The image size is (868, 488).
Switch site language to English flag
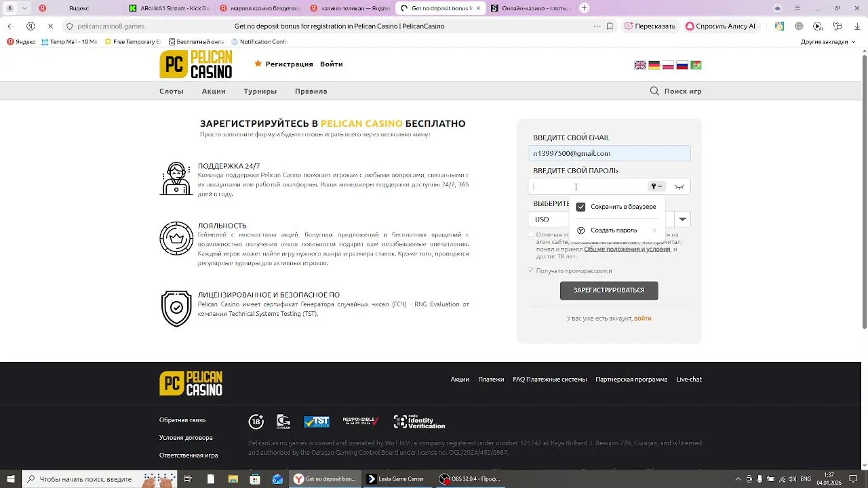(x=639, y=65)
